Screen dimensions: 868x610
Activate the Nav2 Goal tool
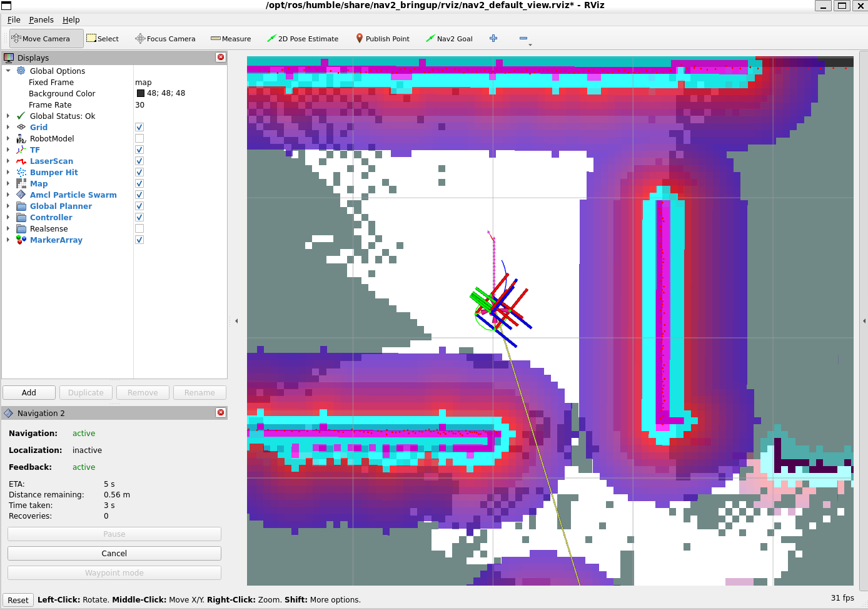449,39
